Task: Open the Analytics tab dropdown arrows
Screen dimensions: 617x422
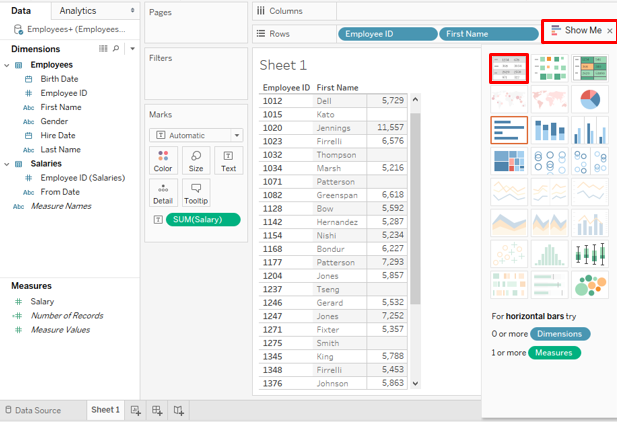Action: tap(133, 10)
